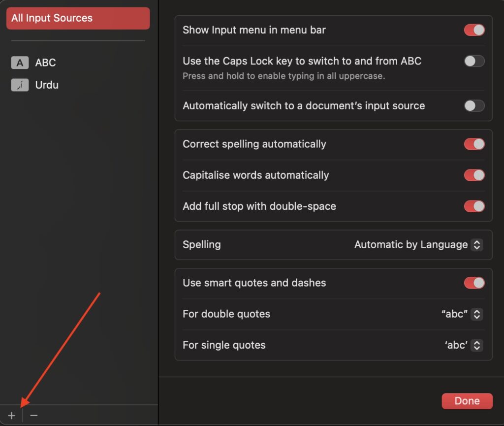This screenshot has height=426, width=504.
Task: Click the Done button
Action: point(467,400)
